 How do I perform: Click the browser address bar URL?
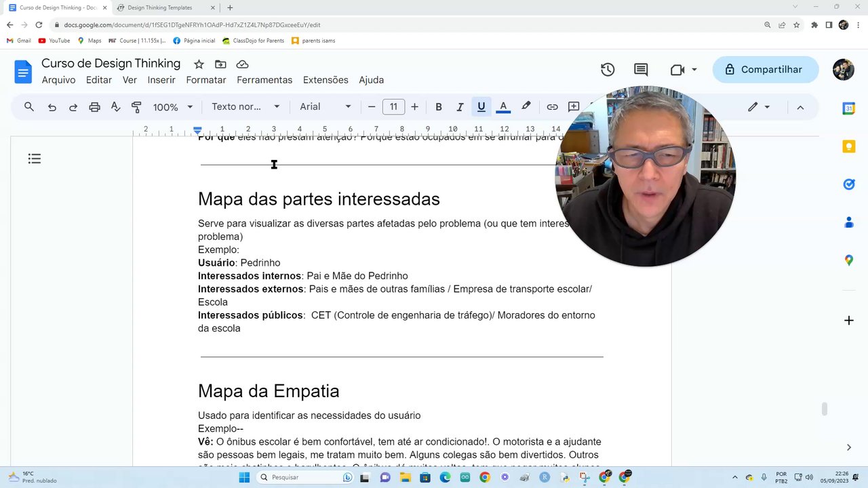click(192, 25)
